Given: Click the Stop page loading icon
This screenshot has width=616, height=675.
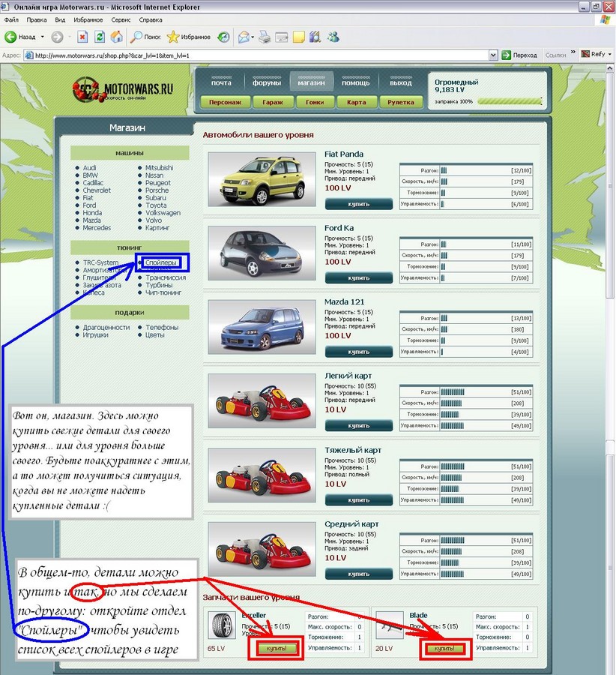Looking at the screenshot, I should point(82,37).
